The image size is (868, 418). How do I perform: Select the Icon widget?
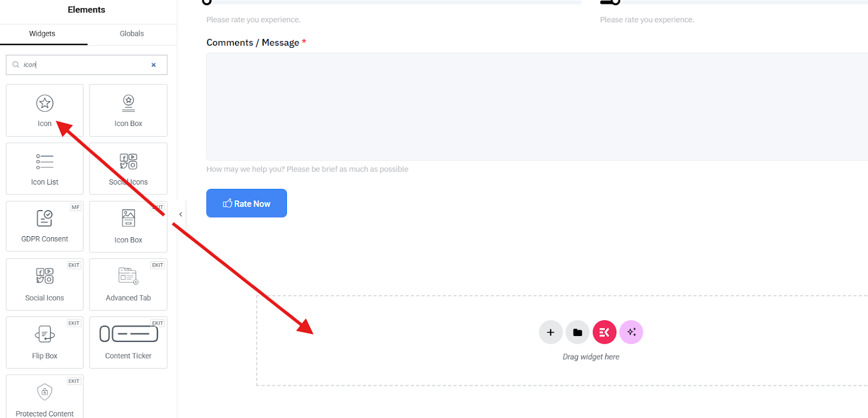coord(44,110)
